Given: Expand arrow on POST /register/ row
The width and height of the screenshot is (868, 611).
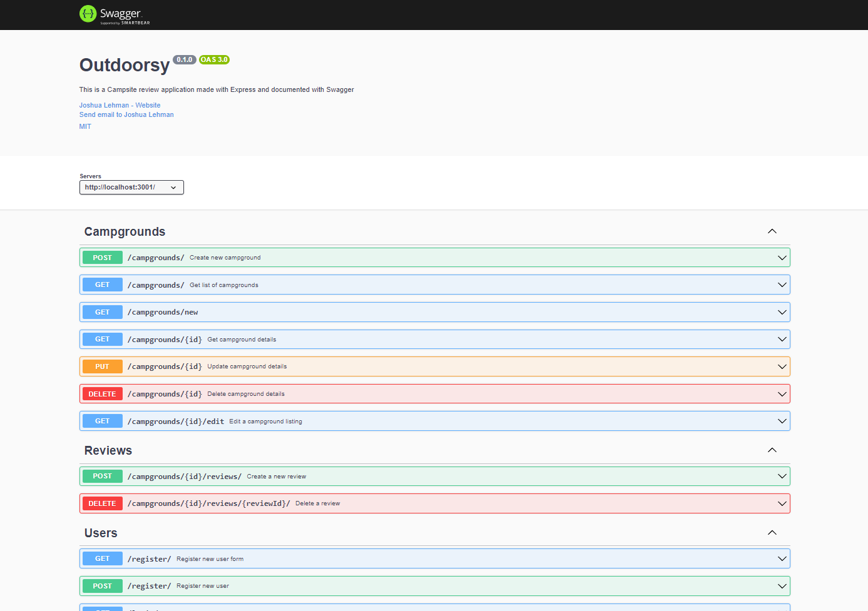Looking at the screenshot, I should 782,586.
